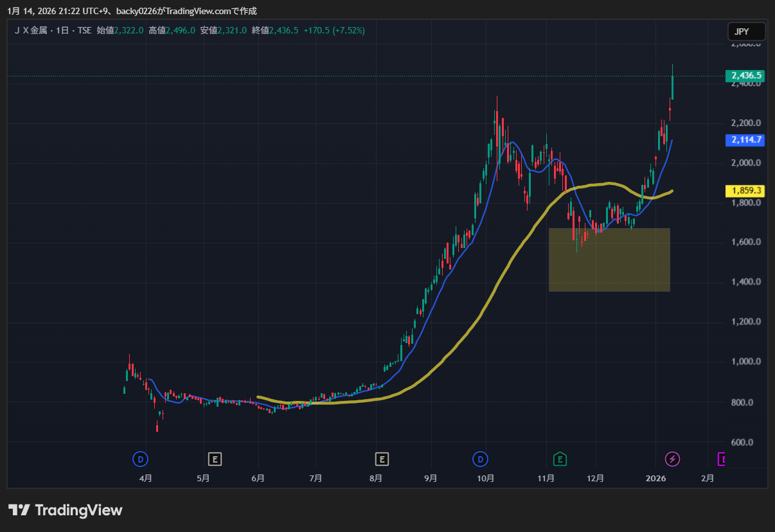Viewport: 775px width, 532px height.
Task: Select the October dividend 'D' marker
Action: 480,459
